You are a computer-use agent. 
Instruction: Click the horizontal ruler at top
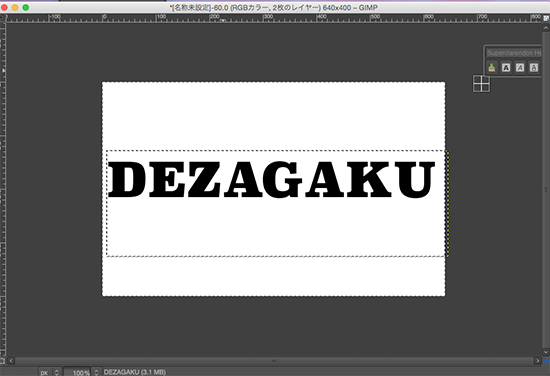pyautogui.click(x=274, y=18)
